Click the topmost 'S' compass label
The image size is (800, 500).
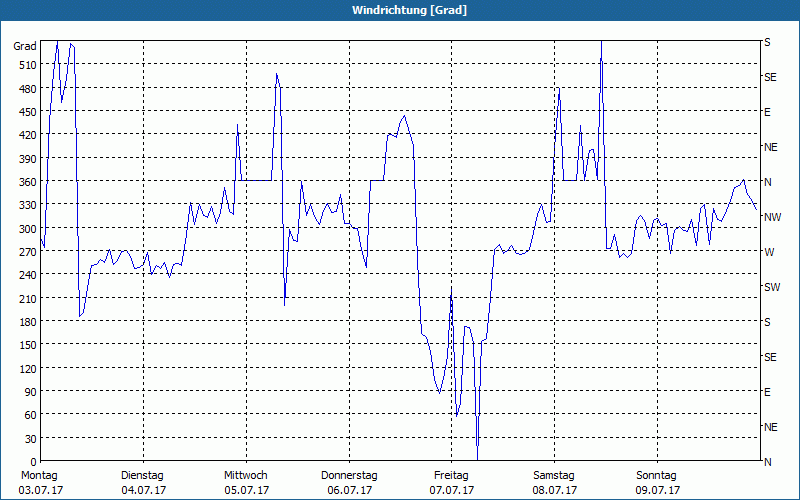point(767,43)
